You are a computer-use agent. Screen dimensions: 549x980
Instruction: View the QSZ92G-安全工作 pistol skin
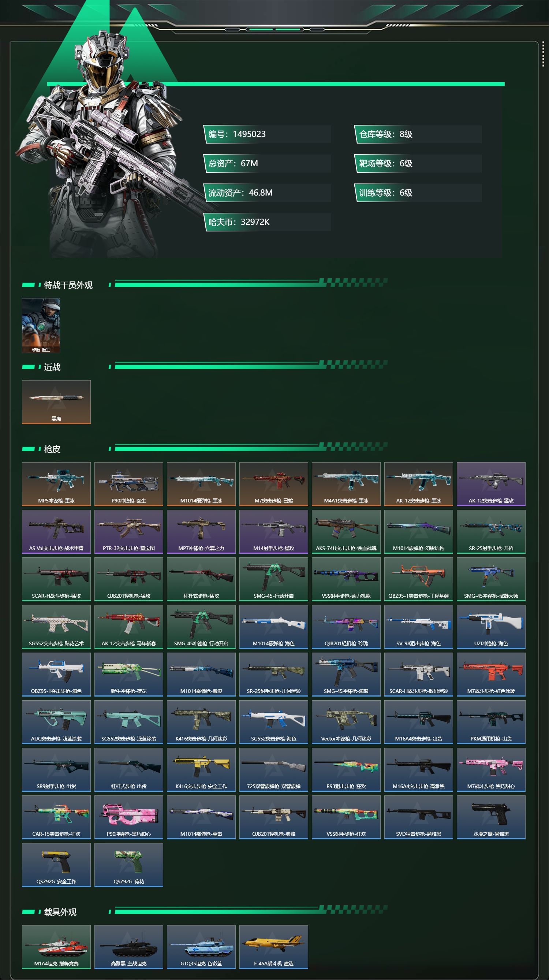tap(56, 864)
